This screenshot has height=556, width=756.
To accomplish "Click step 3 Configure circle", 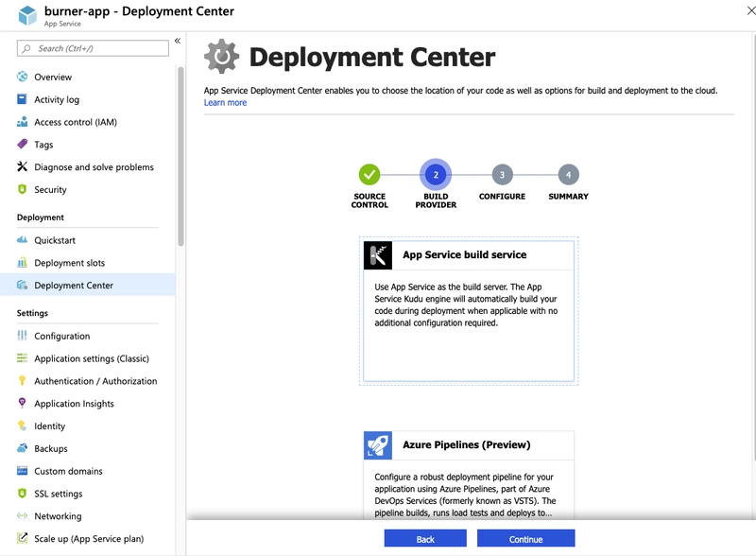I will click(502, 175).
